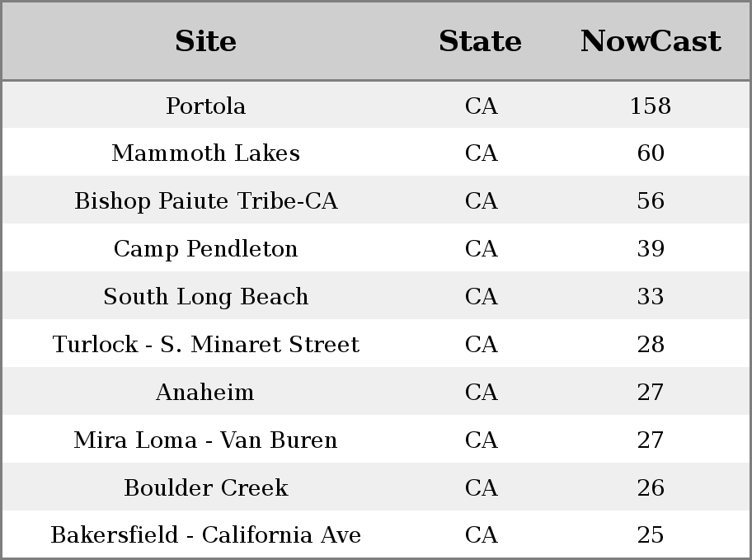Click the NowCast value 158
The image size is (752, 560).
pos(651,106)
